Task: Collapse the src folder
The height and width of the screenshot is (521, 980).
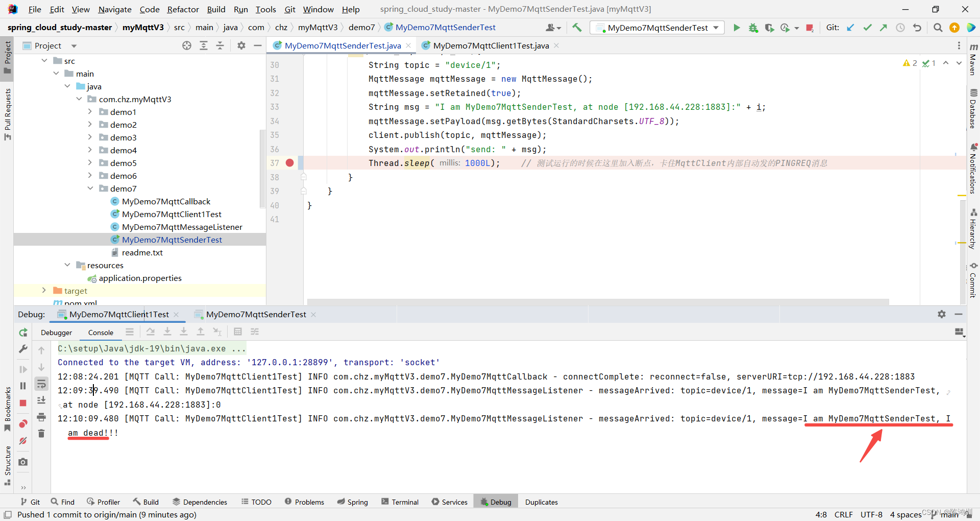Action: (44, 61)
